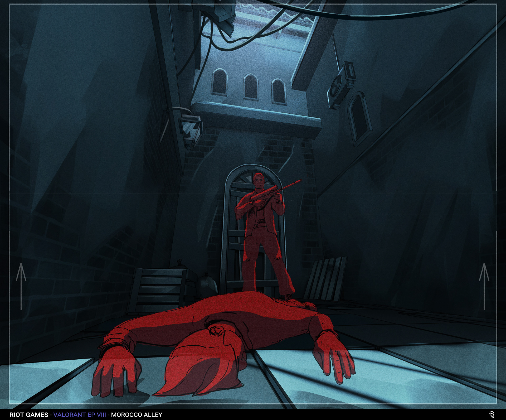Click the "RIOT GAMES" caption text
The image size is (506, 420).
29,415
